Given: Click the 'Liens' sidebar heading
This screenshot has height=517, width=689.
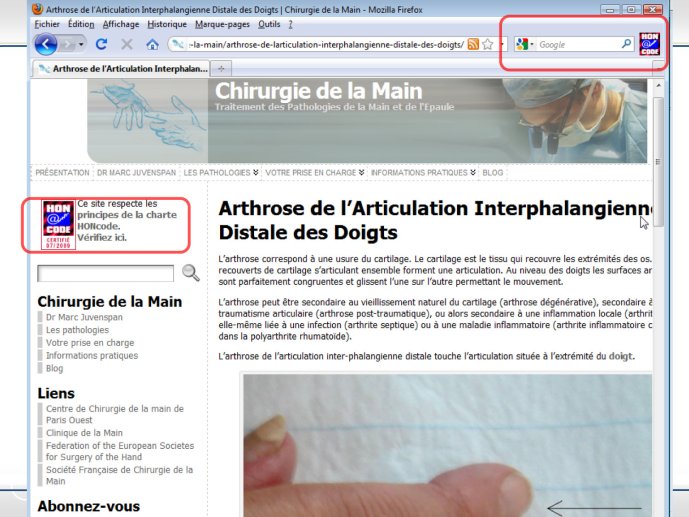Looking at the screenshot, I should (x=56, y=393).
